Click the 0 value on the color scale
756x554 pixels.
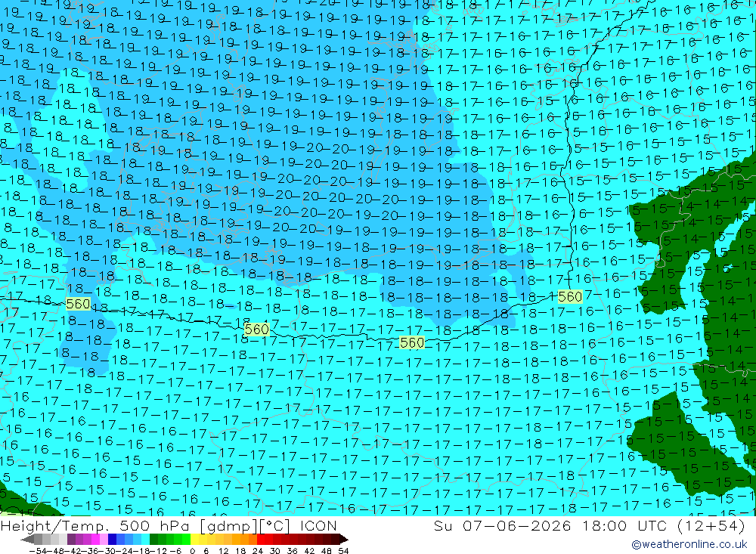[x=192, y=551]
